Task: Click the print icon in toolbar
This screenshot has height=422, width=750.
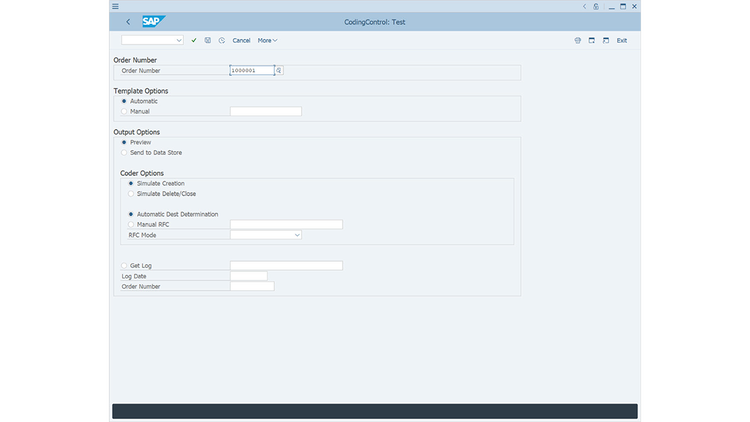Action: [578, 41]
